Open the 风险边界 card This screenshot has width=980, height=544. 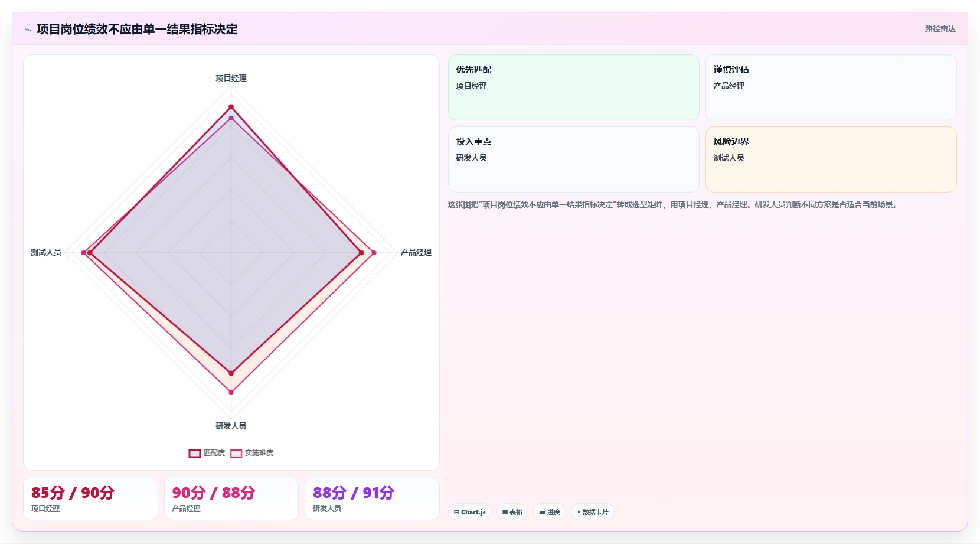coord(831,159)
